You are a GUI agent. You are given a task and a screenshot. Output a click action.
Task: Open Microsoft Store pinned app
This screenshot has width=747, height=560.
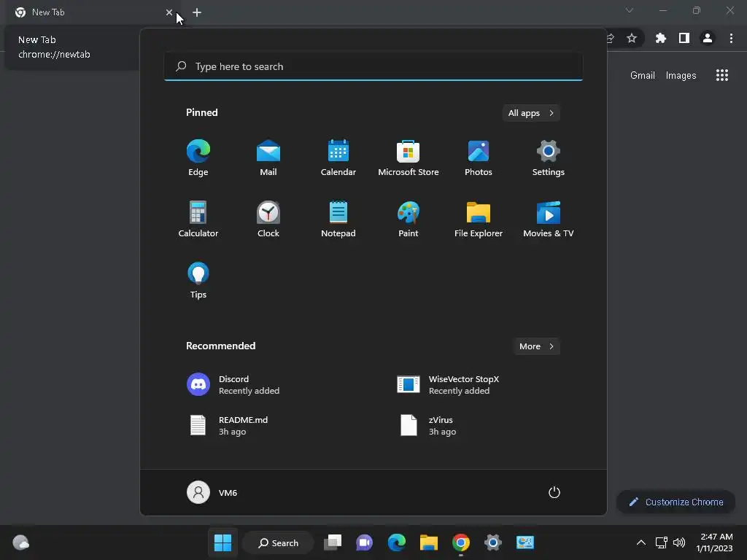(x=409, y=158)
